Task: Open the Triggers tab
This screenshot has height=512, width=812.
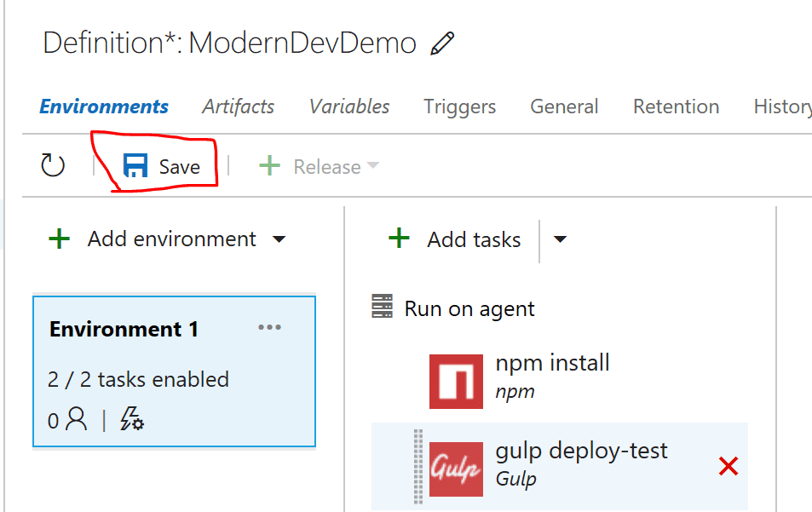Action: pos(460,106)
